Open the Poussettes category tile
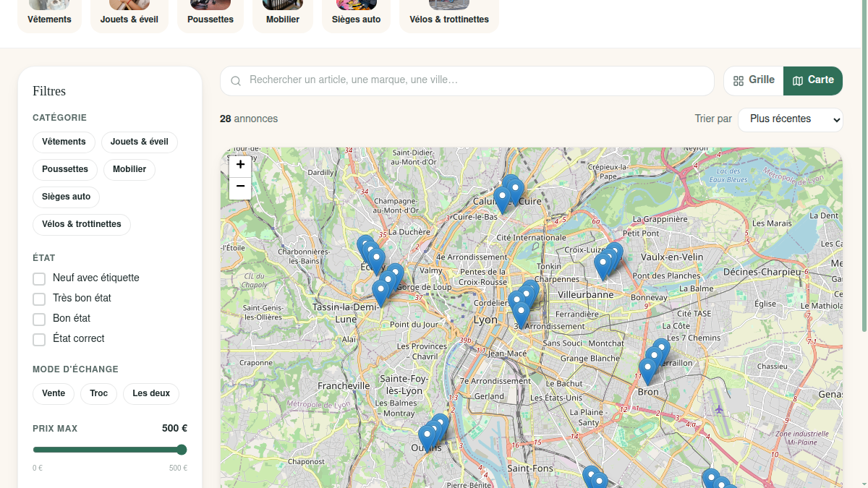The width and height of the screenshot is (868, 488). pos(210,14)
